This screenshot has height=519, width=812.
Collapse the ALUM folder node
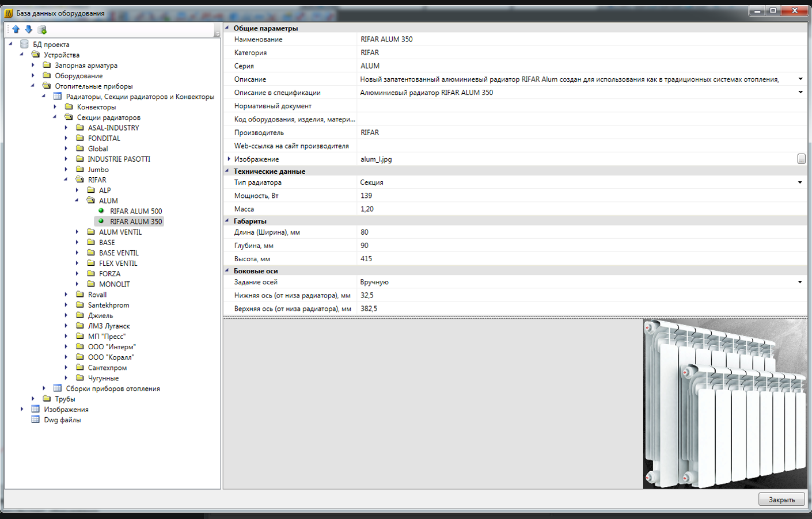coord(77,200)
